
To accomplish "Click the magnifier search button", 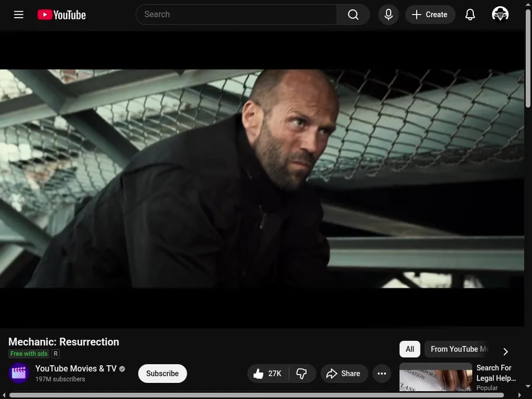I will [x=353, y=14].
